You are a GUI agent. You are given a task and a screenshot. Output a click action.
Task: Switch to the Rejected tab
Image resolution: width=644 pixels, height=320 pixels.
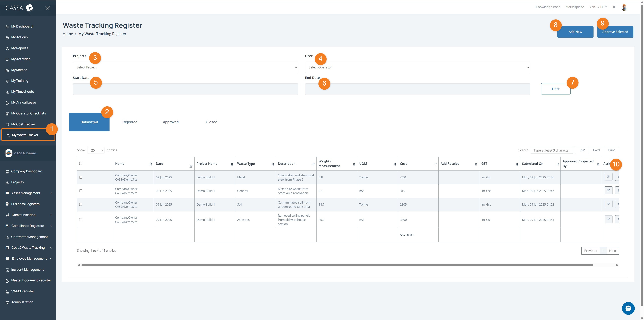pyautogui.click(x=130, y=122)
